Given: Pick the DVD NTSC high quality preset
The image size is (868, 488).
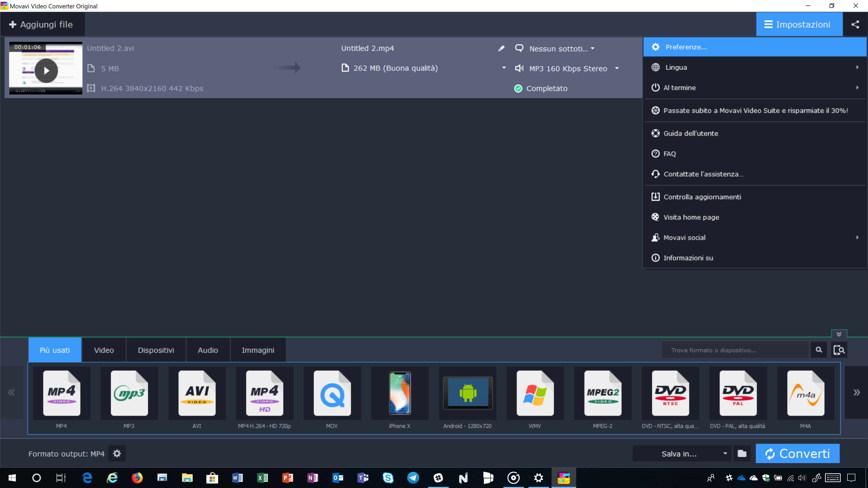Looking at the screenshot, I should pos(670,393).
